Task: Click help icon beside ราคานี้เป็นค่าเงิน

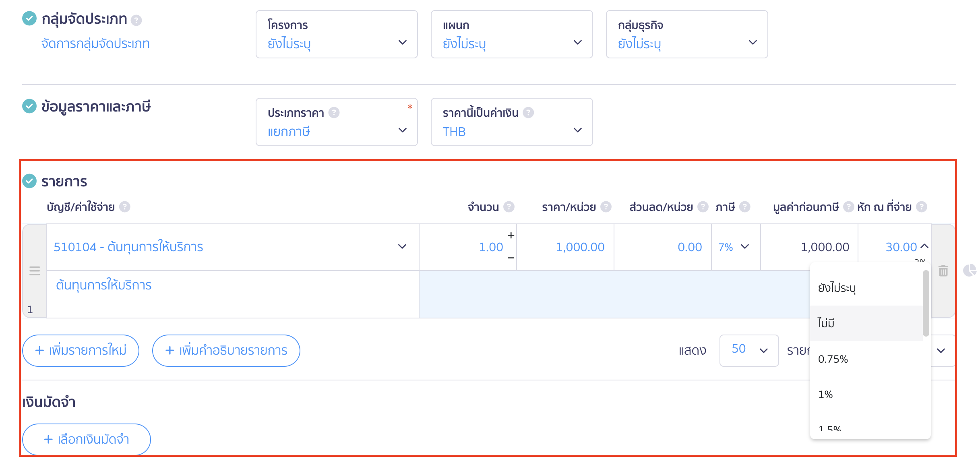Action: [x=528, y=113]
